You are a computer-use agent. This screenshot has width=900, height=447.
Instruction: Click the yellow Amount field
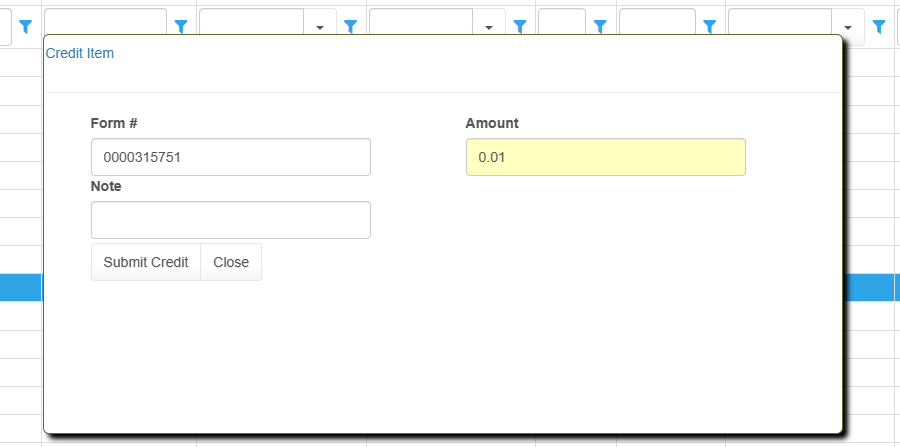tap(605, 157)
